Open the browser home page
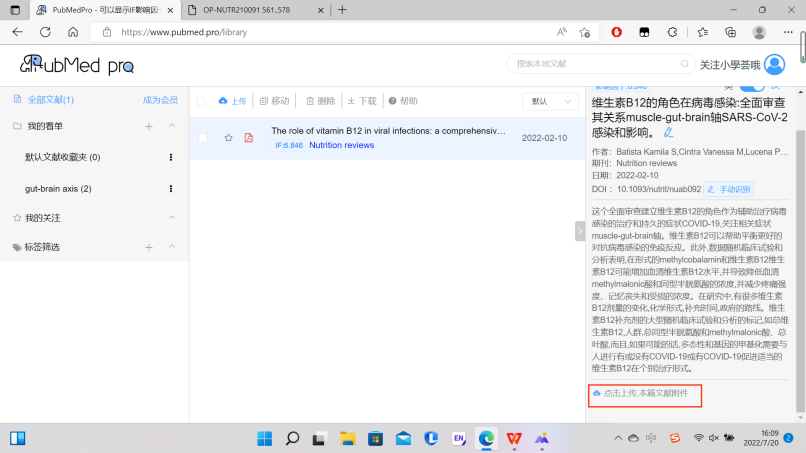Image resolution: width=806 pixels, height=453 pixels. (73, 32)
